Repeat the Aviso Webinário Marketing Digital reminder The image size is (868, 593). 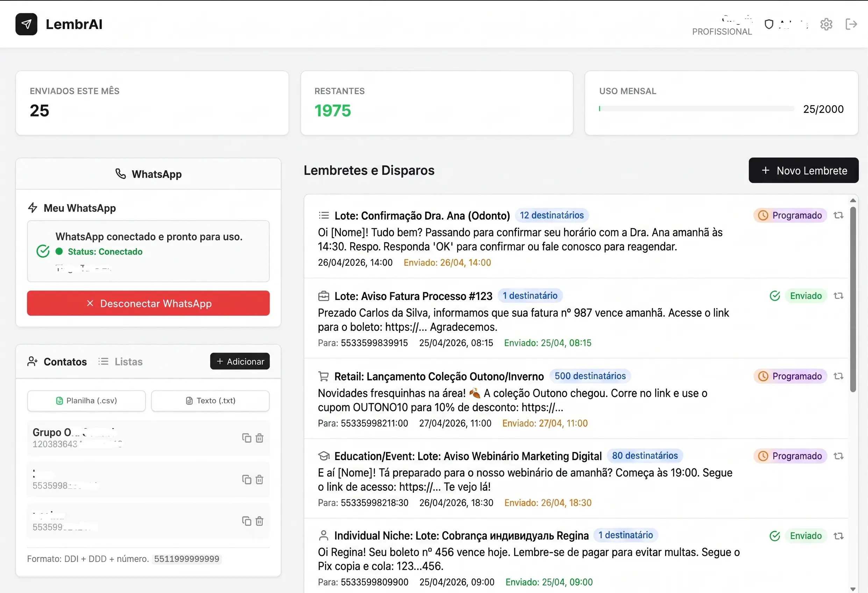839,456
